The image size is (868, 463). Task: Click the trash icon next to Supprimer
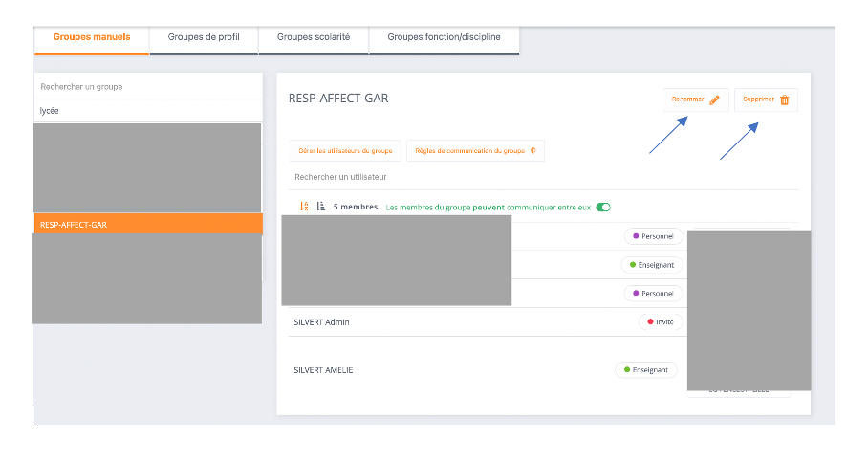coord(785,99)
